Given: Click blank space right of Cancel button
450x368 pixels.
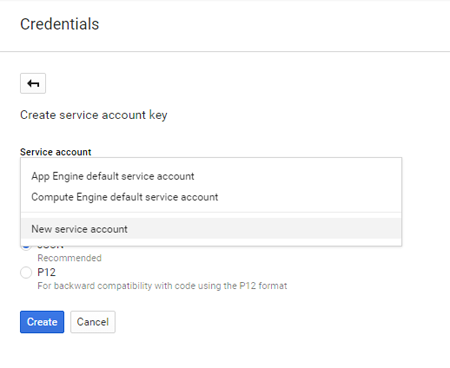Looking at the screenshot, I should pos(267,322).
